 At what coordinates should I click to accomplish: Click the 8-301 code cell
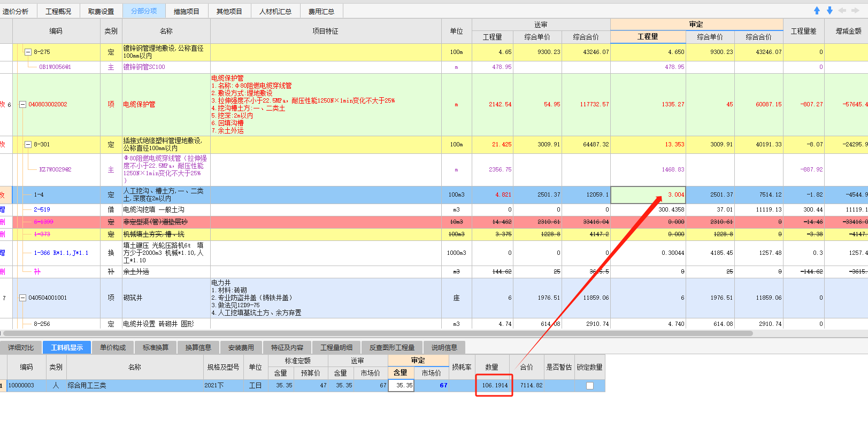(56, 144)
